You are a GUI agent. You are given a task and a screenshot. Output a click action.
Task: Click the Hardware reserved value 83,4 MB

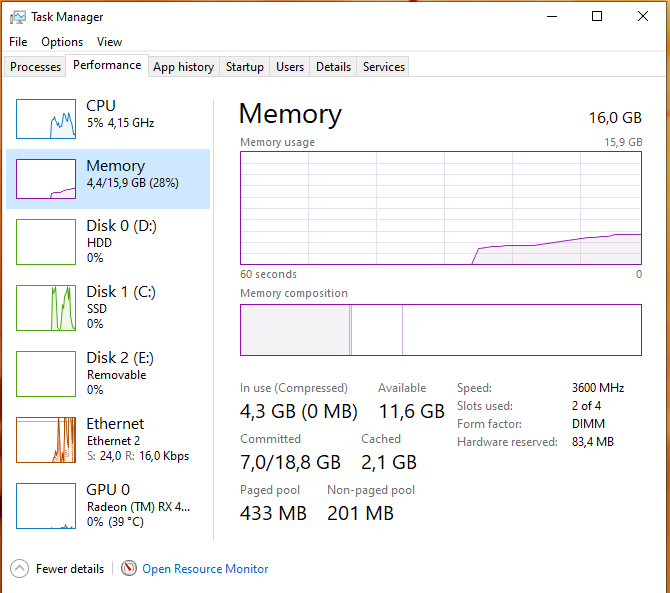pyautogui.click(x=593, y=442)
